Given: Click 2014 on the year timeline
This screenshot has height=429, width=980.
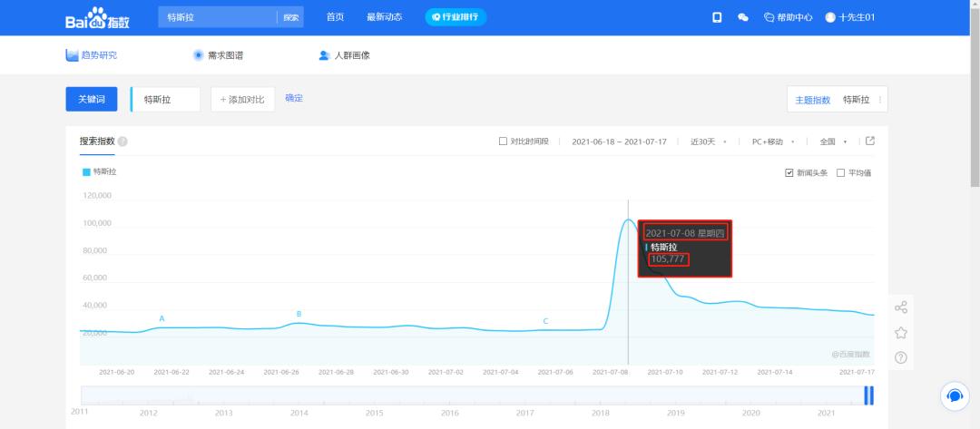Looking at the screenshot, I should 299,413.
